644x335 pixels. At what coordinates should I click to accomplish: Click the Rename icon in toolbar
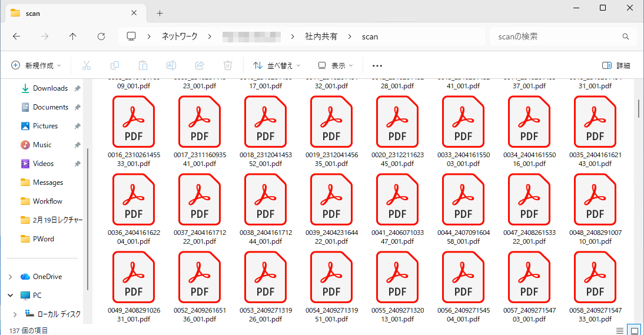click(171, 65)
